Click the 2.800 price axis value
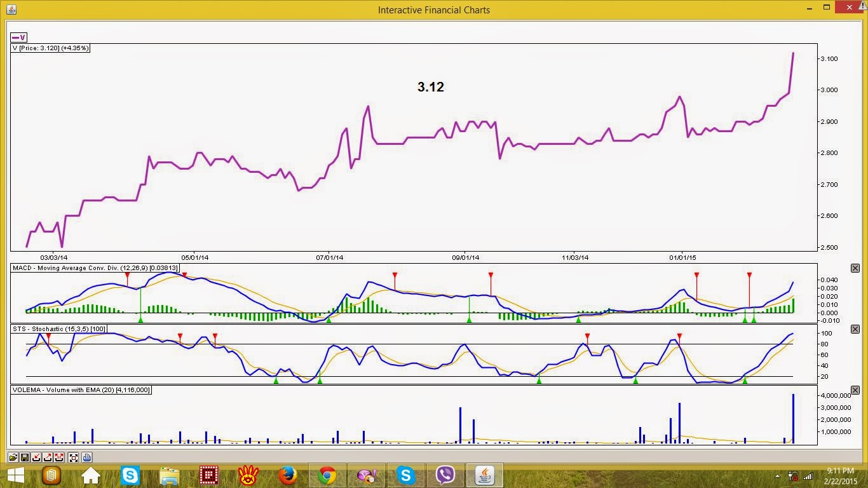 point(829,153)
